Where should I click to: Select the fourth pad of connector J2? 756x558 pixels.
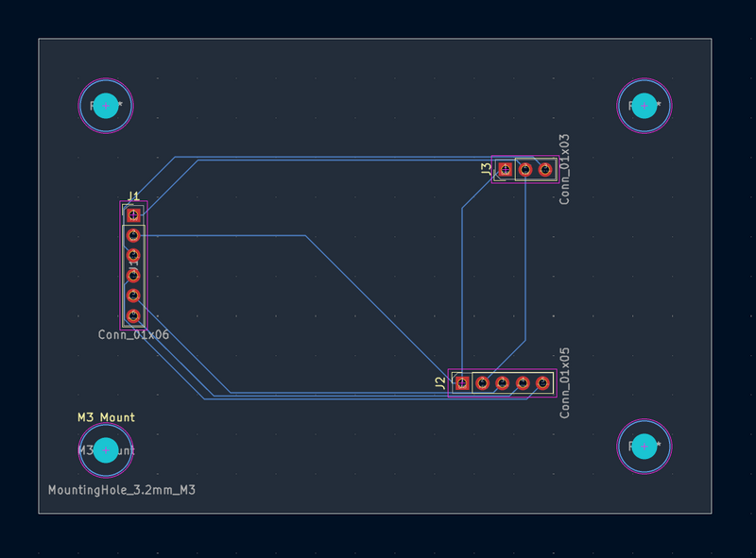click(523, 383)
